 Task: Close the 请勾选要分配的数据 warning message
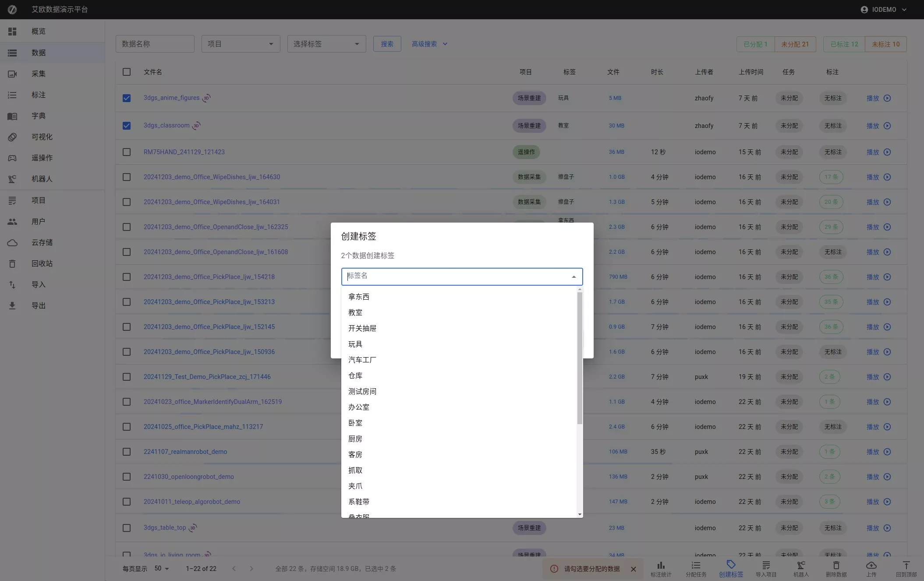point(633,569)
